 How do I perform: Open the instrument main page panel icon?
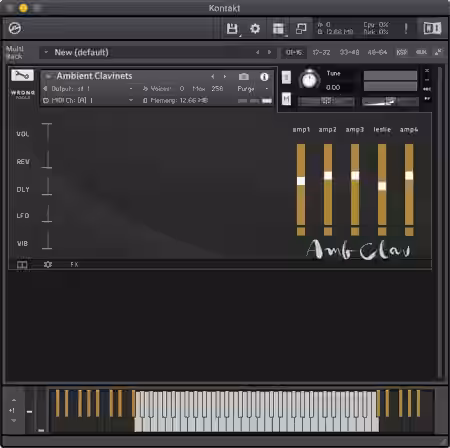tap(22, 265)
